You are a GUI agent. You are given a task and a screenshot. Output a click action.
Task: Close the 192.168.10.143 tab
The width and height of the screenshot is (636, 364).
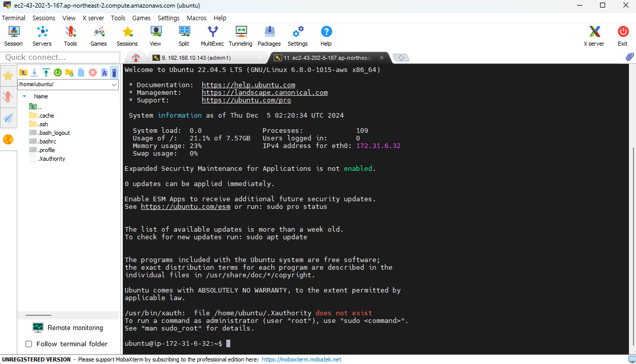tap(261, 58)
